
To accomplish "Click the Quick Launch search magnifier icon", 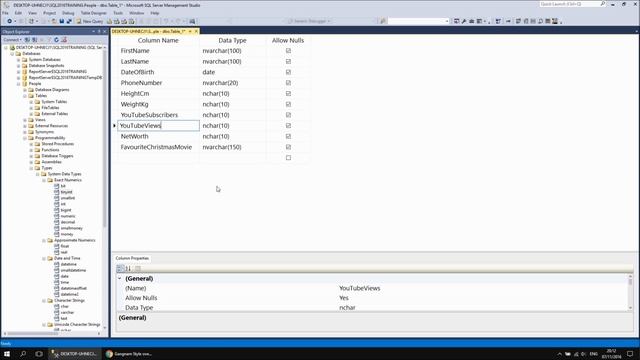I will [x=602, y=4].
